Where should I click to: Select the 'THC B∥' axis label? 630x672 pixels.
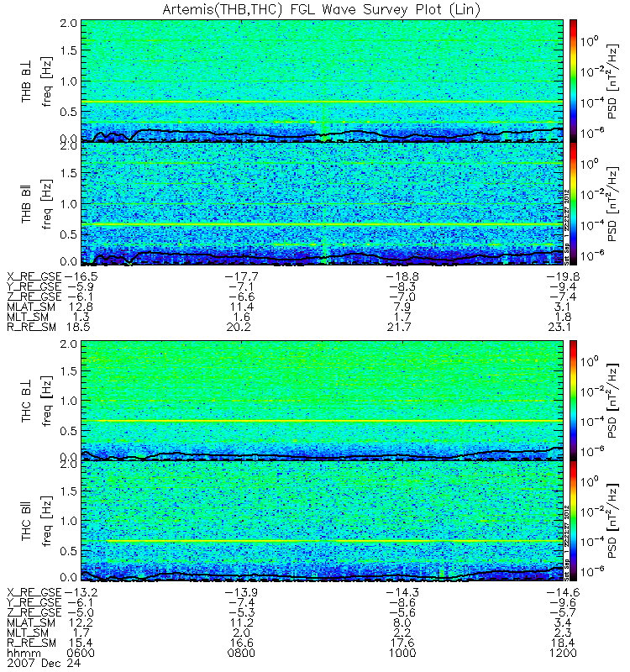(27, 520)
